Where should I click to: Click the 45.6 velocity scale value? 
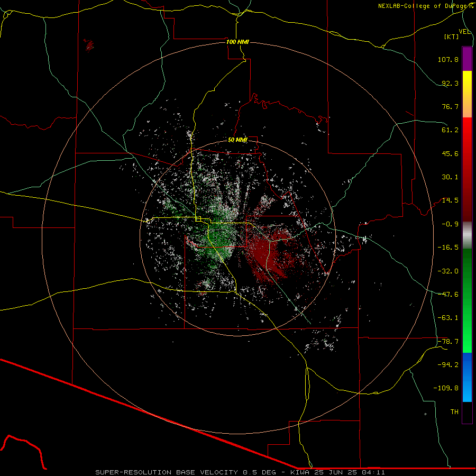pyautogui.click(x=450, y=153)
